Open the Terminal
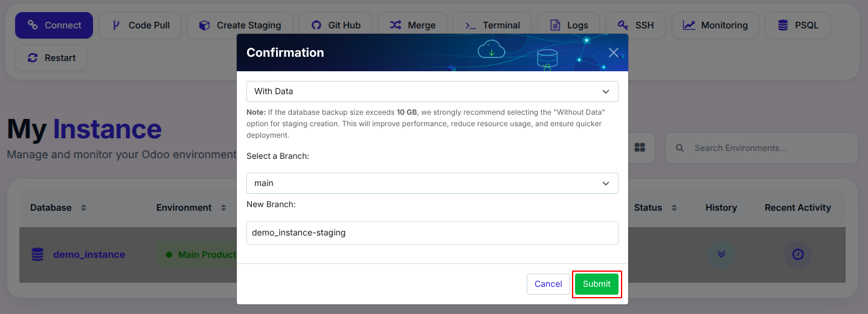 [x=492, y=25]
